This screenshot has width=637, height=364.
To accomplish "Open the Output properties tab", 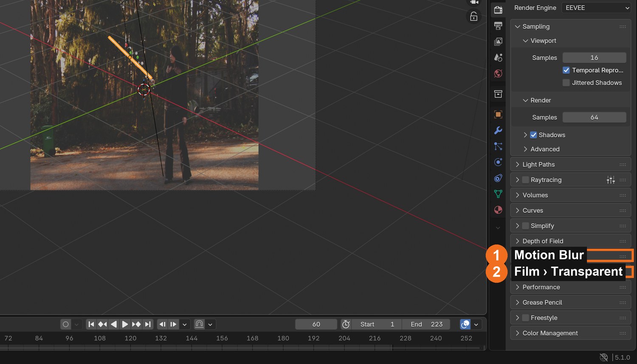I will pos(498,26).
